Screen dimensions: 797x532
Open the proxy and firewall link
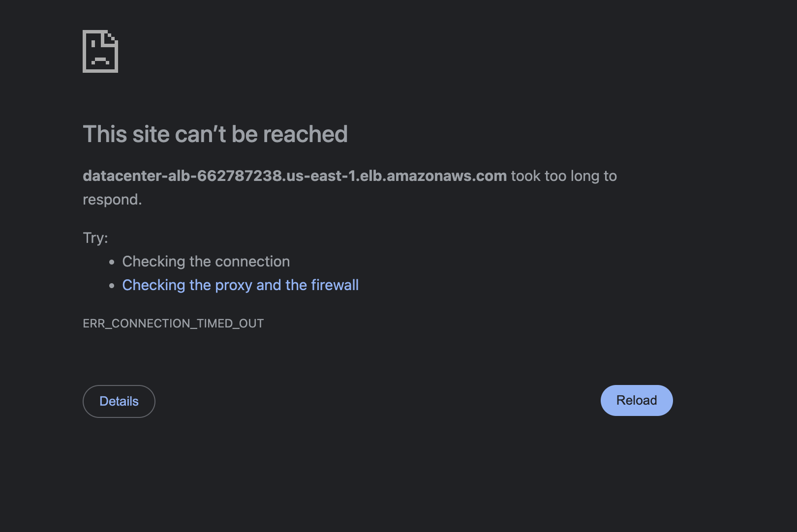tap(240, 285)
